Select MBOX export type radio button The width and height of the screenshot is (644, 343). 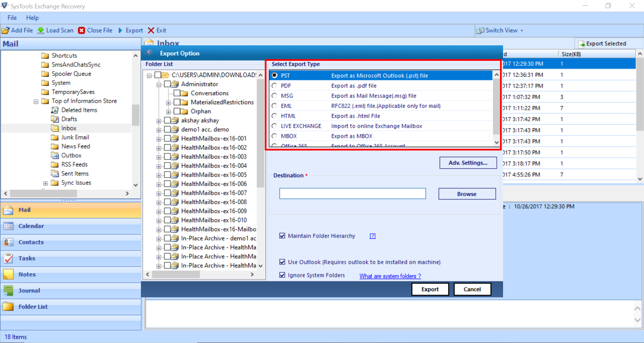[275, 136]
